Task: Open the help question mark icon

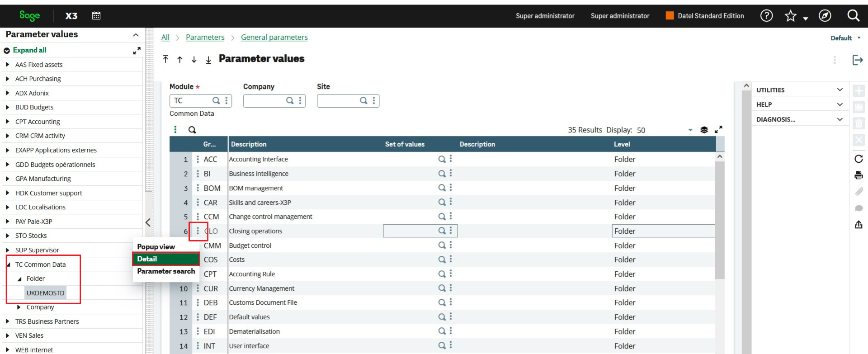Action: pyautogui.click(x=766, y=16)
